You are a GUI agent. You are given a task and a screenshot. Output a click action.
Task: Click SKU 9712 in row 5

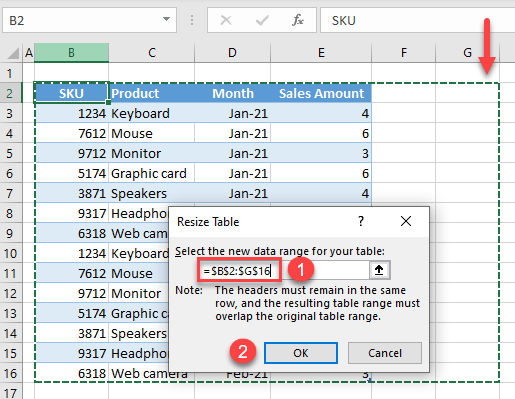click(71, 154)
